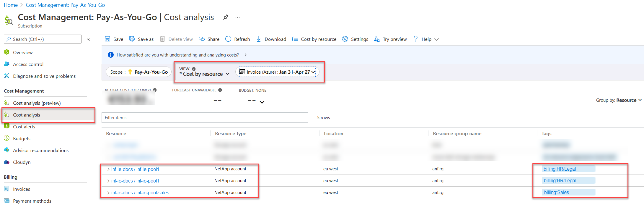Pin the Cost analysis page

coord(226,17)
